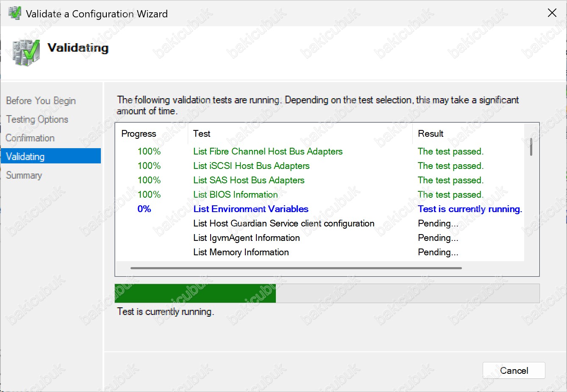The height and width of the screenshot is (392, 567).
Task: Click the Progress column header
Action: [x=139, y=134]
